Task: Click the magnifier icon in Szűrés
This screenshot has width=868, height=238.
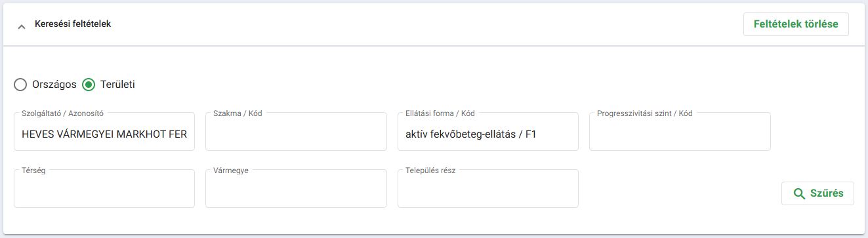Action: click(799, 193)
